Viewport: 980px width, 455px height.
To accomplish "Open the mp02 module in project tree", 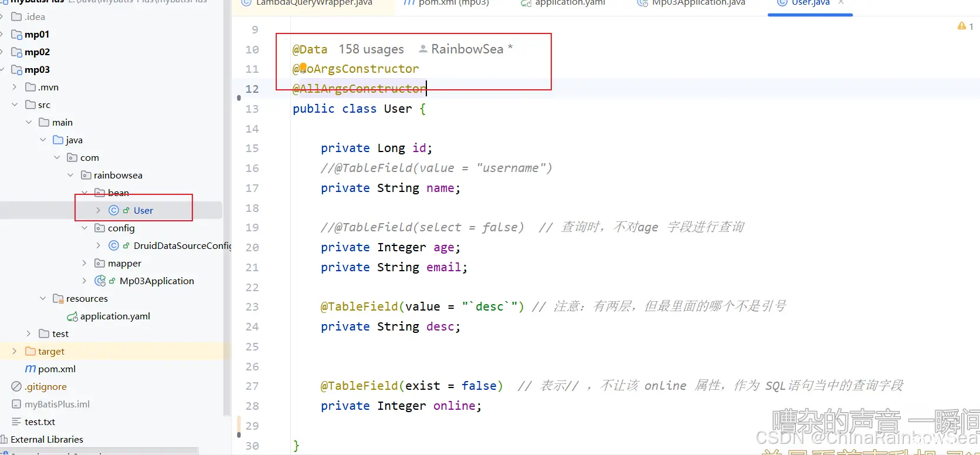I will 37,52.
